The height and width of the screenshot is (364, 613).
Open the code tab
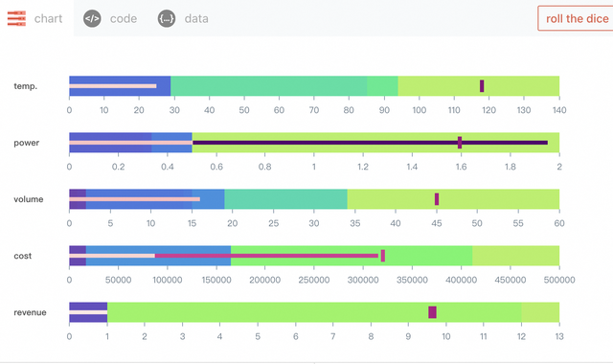click(111, 18)
